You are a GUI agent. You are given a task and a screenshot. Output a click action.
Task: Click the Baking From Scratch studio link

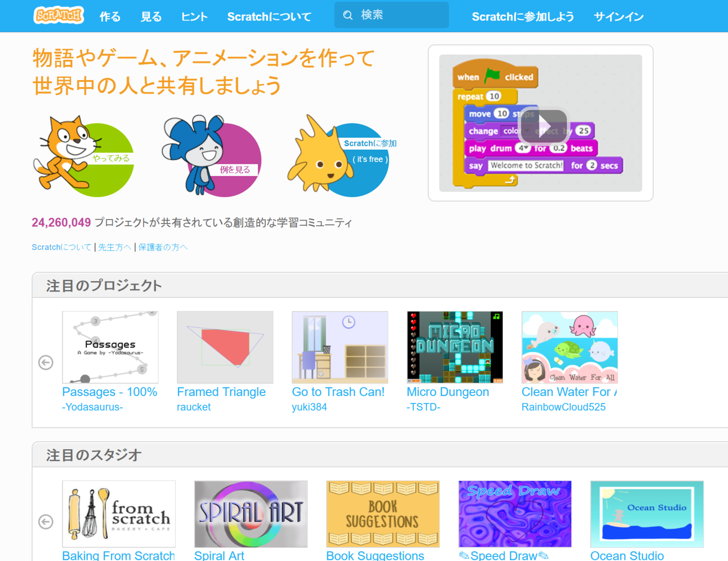[x=118, y=555]
